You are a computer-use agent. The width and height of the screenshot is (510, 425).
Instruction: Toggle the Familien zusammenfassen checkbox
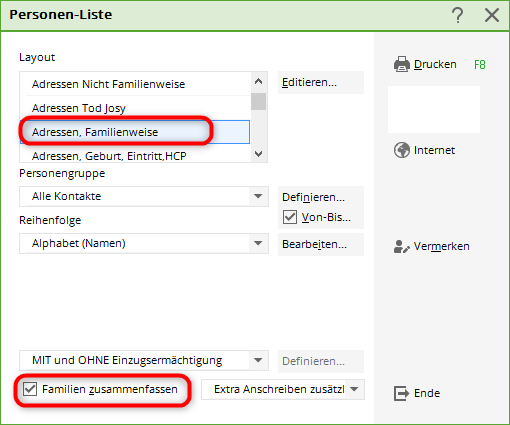coord(30,389)
